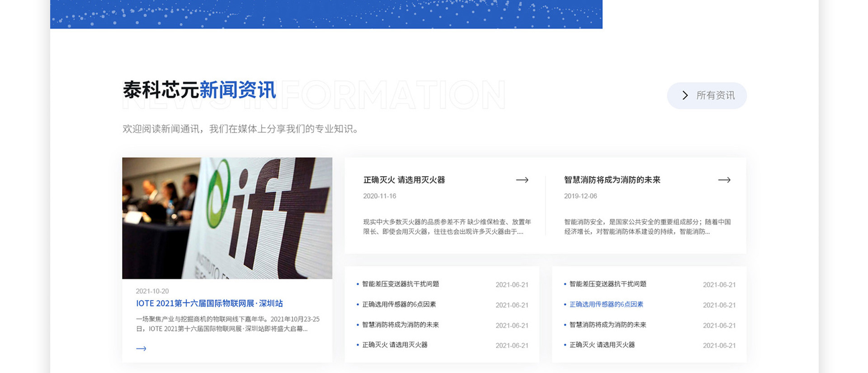Image resolution: width=868 pixels, height=373 pixels.
Task: Open 智慧消防将成为消防的未来 in left news list
Action: [x=401, y=325]
